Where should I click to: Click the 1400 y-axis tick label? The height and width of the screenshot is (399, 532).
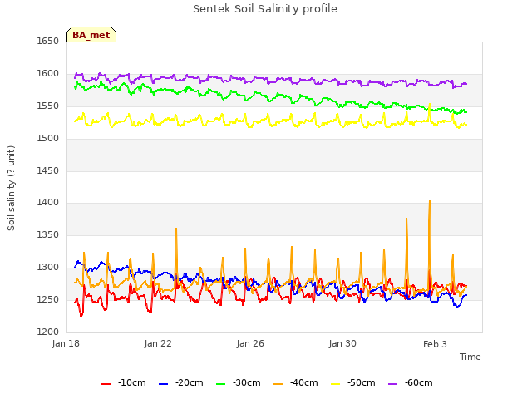point(48,203)
